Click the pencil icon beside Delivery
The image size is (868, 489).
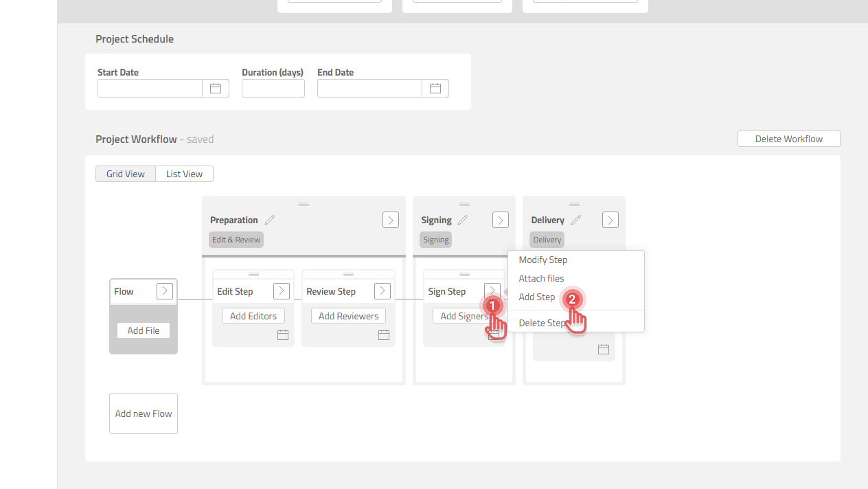tap(575, 219)
